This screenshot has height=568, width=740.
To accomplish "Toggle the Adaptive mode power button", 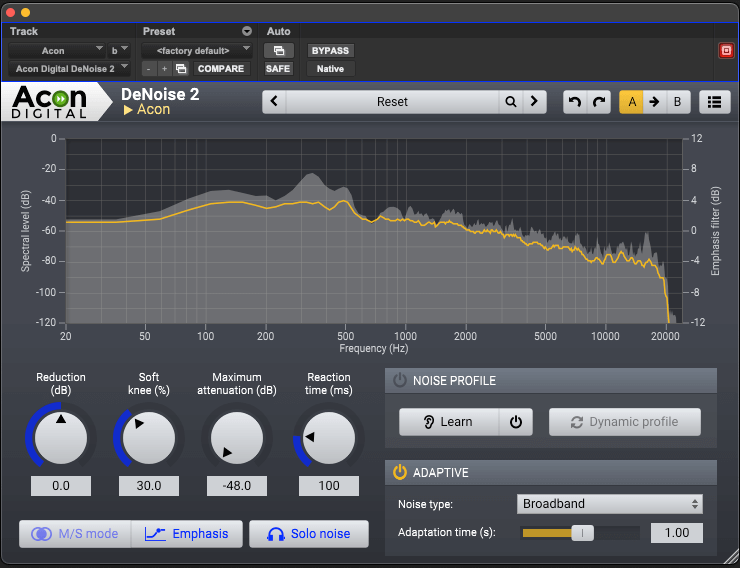I will click(400, 472).
